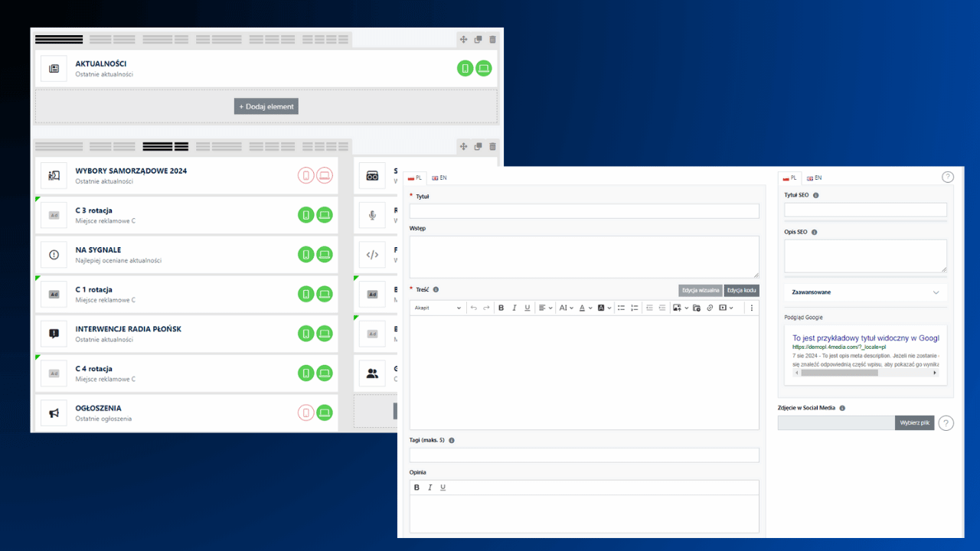Toggle mobile visibility for OGŁOSZENIA
Image resolution: width=980 pixels, height=551 pixels.
pyautogui.click(x=305, y=412)
